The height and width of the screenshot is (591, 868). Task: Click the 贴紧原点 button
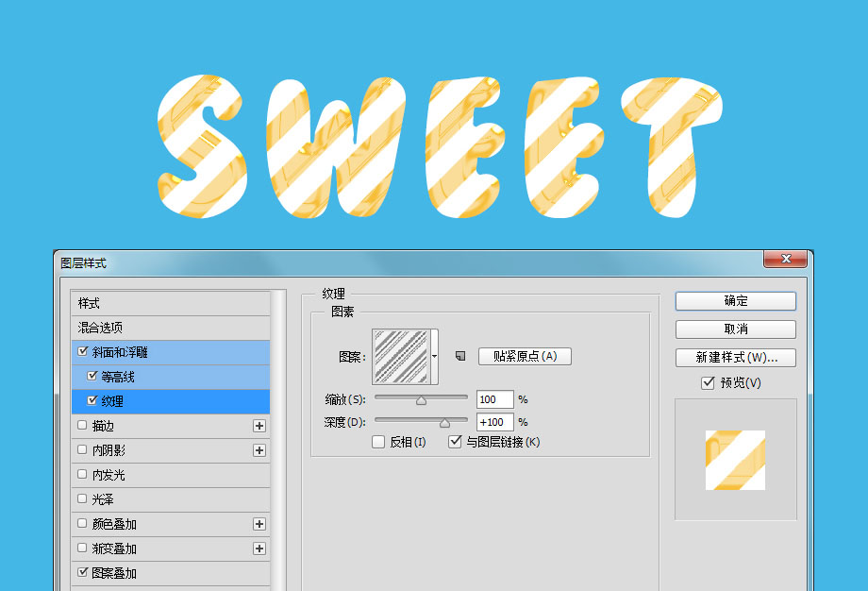click(524, 356)
